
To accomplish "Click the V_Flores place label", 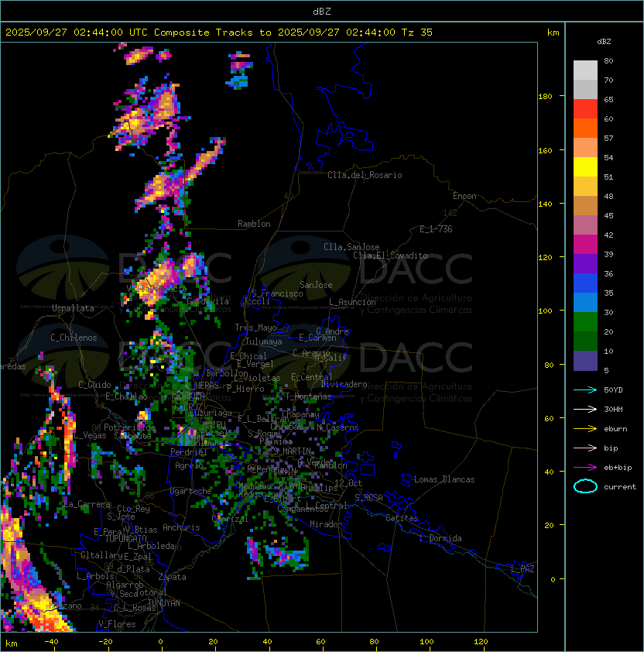I will coord(117,624).
